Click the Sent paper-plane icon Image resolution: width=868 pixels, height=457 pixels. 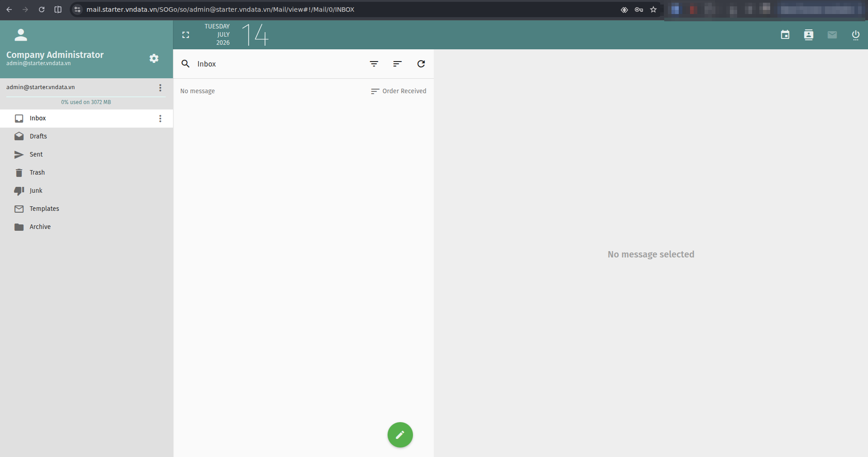tap(19, 155)
